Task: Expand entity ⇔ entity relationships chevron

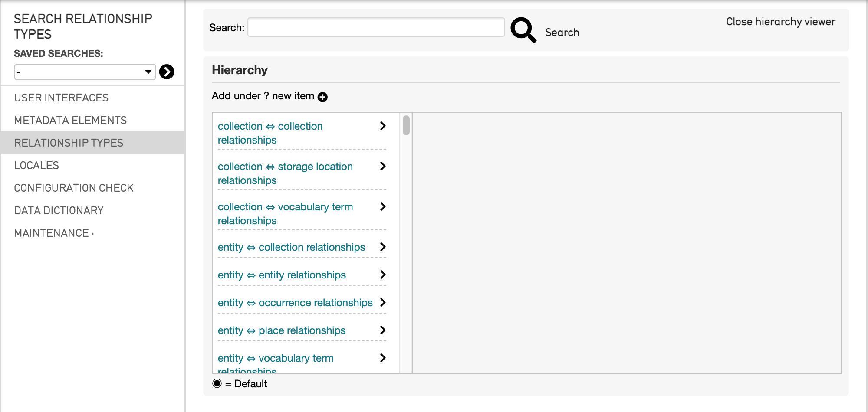Action: tap(382, 275)
